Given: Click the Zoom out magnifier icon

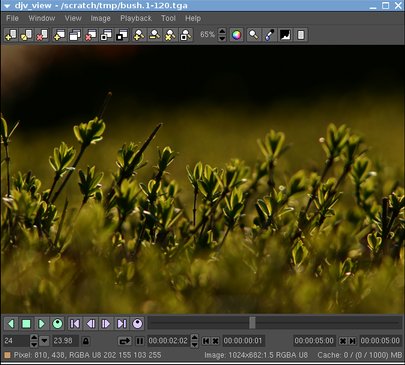Looking at the screenshot, I should pyautogui.click(x=154, y=35).
